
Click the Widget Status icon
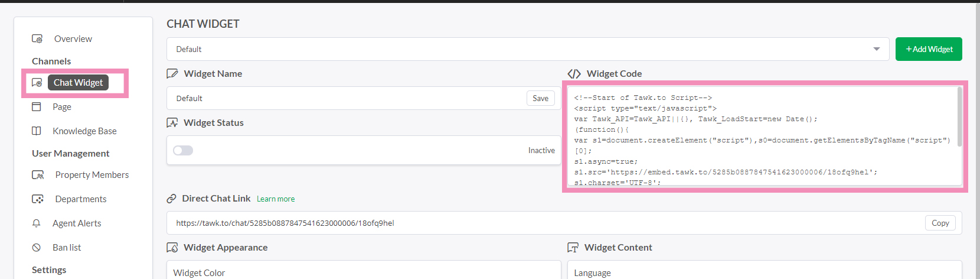172,123
